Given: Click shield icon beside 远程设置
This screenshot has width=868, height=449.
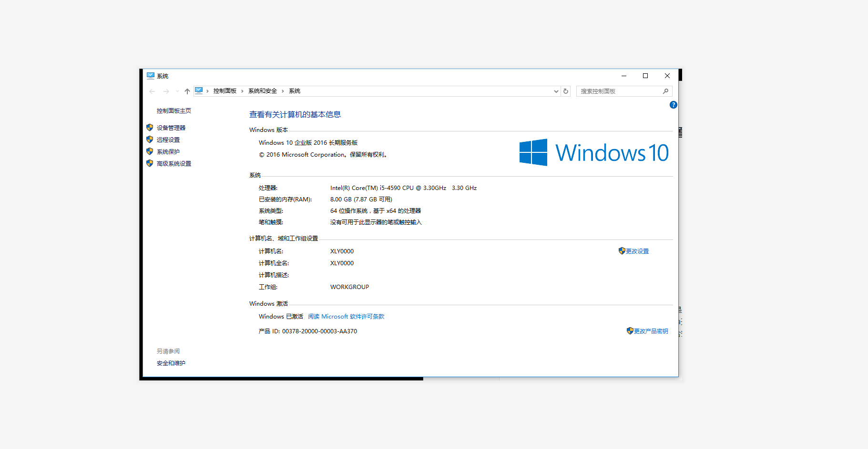Looking at the screenshot, I should pyautogui.click(x=150, y=140).
